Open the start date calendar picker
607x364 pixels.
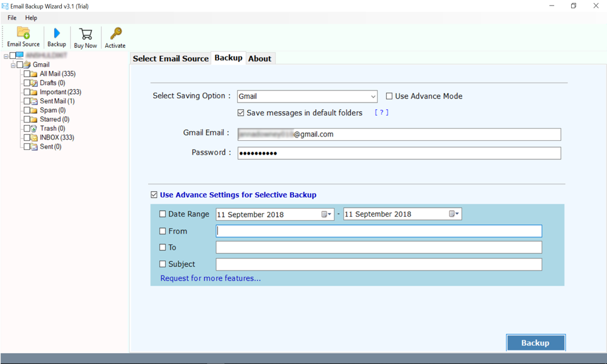[x=327, y=214]
